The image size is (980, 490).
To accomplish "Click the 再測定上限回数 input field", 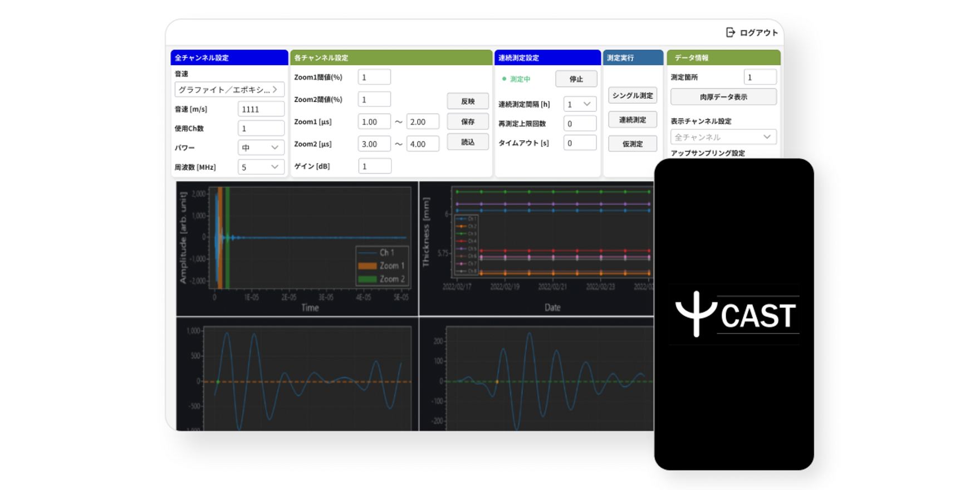I will (x=580, y=124).
